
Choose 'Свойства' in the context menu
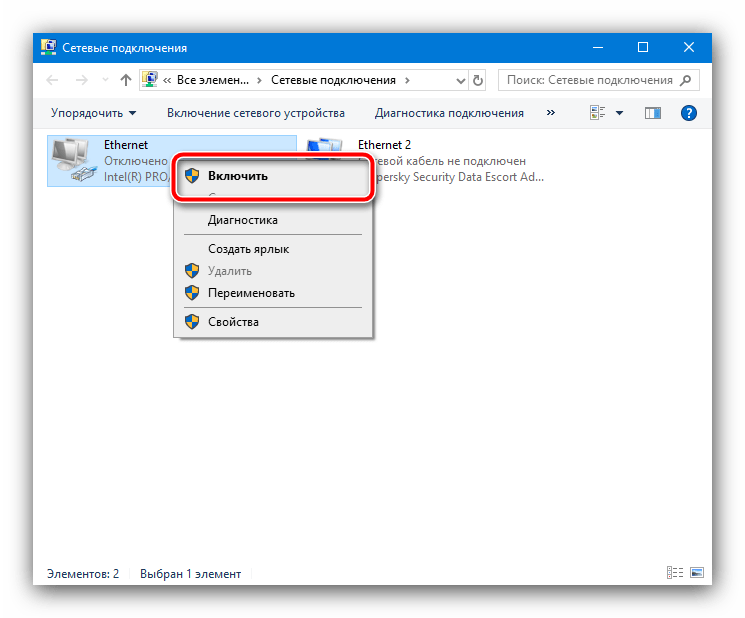[x=273, y=322]
